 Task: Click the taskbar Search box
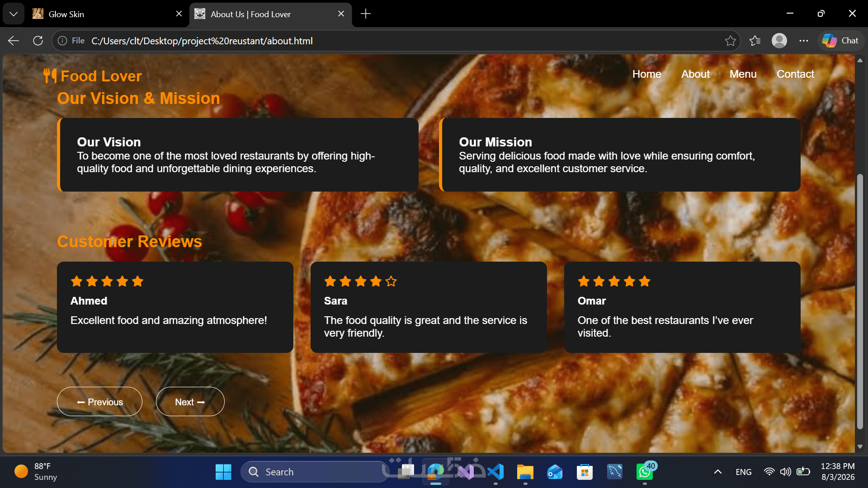(x=314, y=472)
